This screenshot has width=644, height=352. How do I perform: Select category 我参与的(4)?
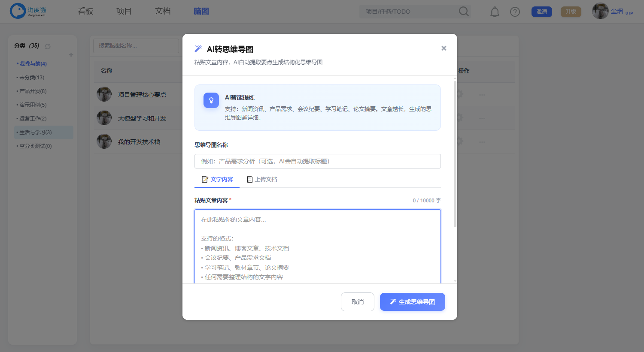coord(32,63)
